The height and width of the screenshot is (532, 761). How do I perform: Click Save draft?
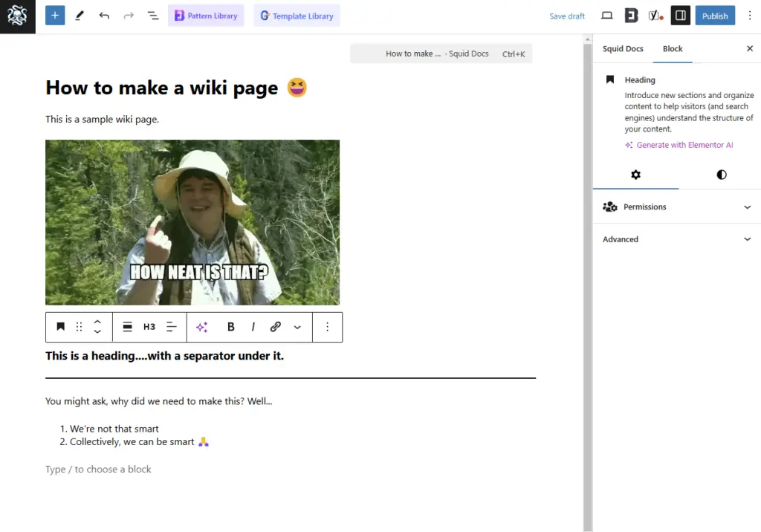pyautogui.click(x=567, y=16)
